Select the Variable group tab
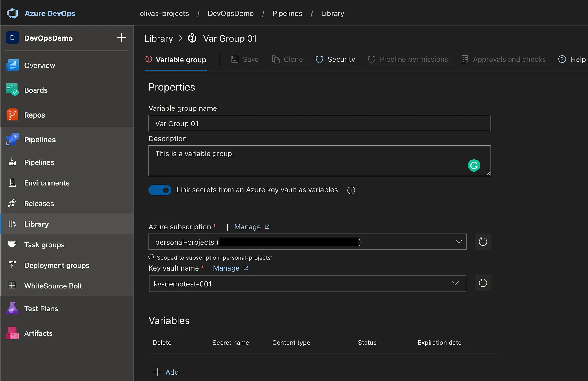This screenshot has width=588, height=381. pyautogui.click(x=176, y=60)
